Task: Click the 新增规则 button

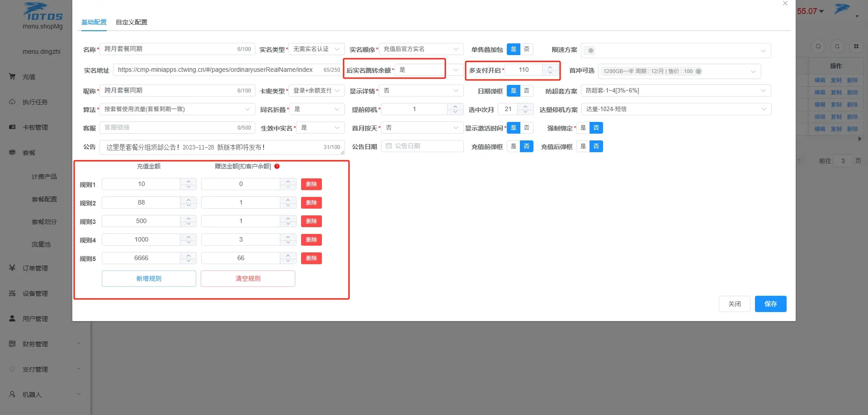Action: (149, 279)
